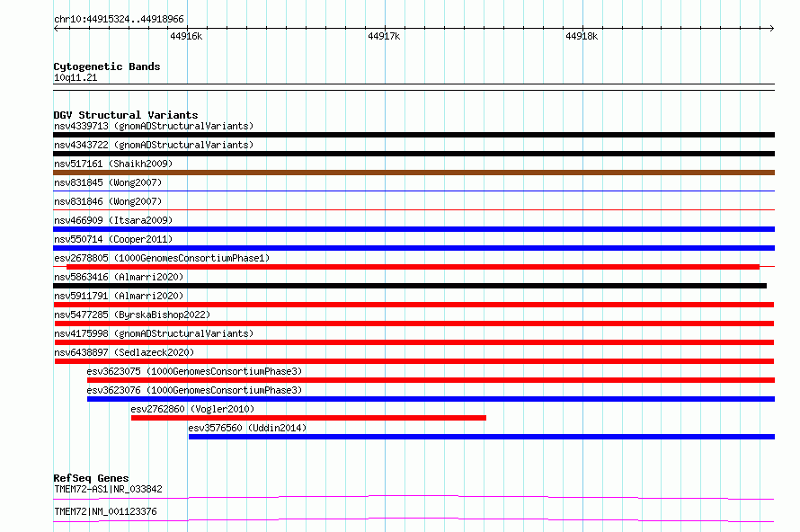Click the red esv2678805 variant bar
This screenshot has width=800, height=532.
[413, 267]
